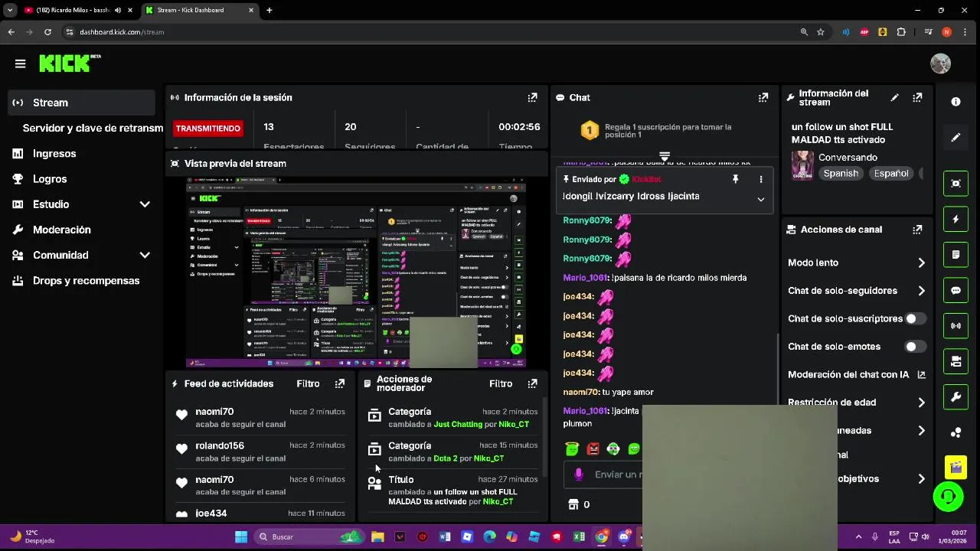Screen dimensions: 980x551
Task: Toggle the chat bubble icon in right sidebar
Action: coord(955,291)
